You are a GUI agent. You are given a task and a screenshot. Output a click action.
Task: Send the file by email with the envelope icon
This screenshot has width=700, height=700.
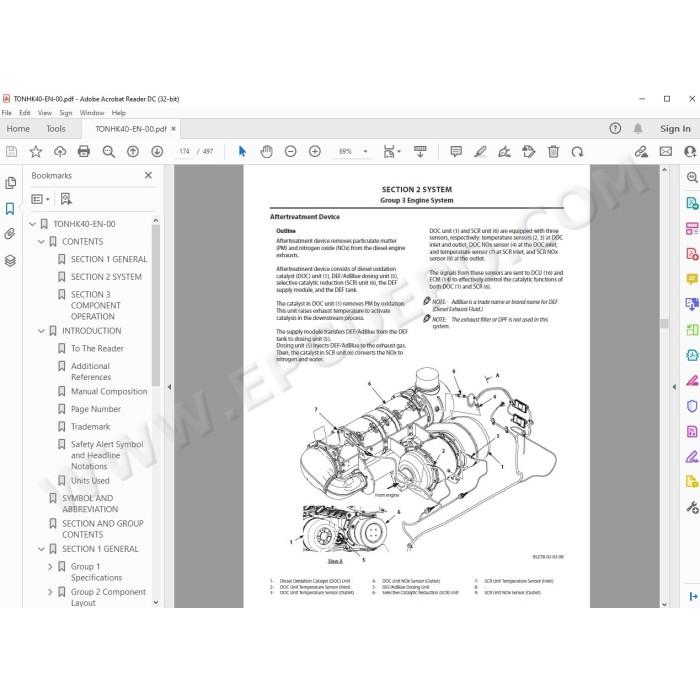pyautogui.click(x=666, y=152)
